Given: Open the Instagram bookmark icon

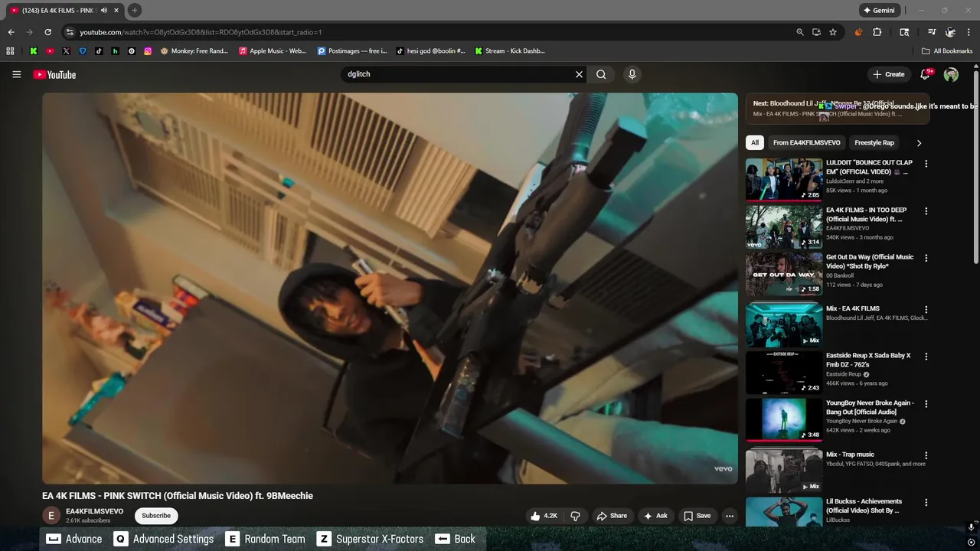Looking at the screenshot, I should point(148,51).
